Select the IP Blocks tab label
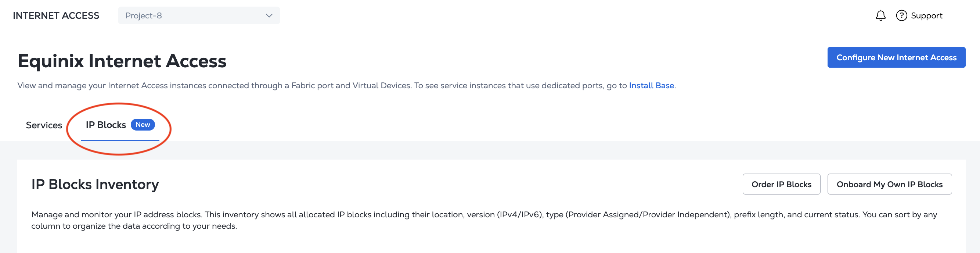 106,125
